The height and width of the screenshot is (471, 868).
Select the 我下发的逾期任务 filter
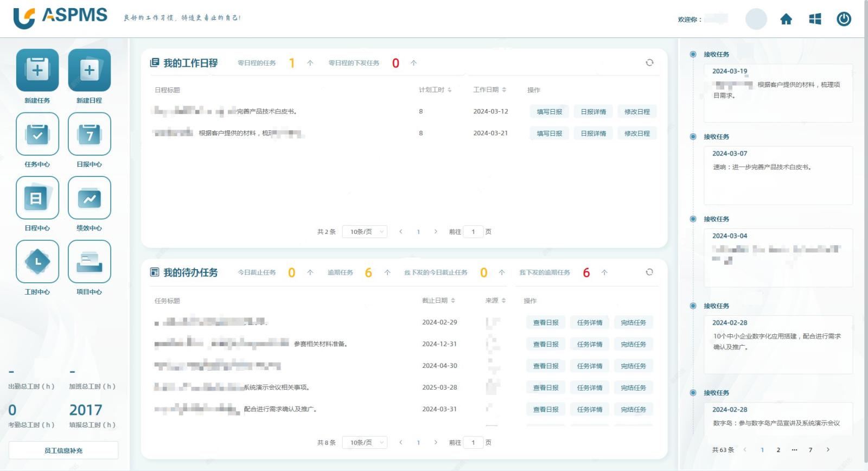coord(544,272)
